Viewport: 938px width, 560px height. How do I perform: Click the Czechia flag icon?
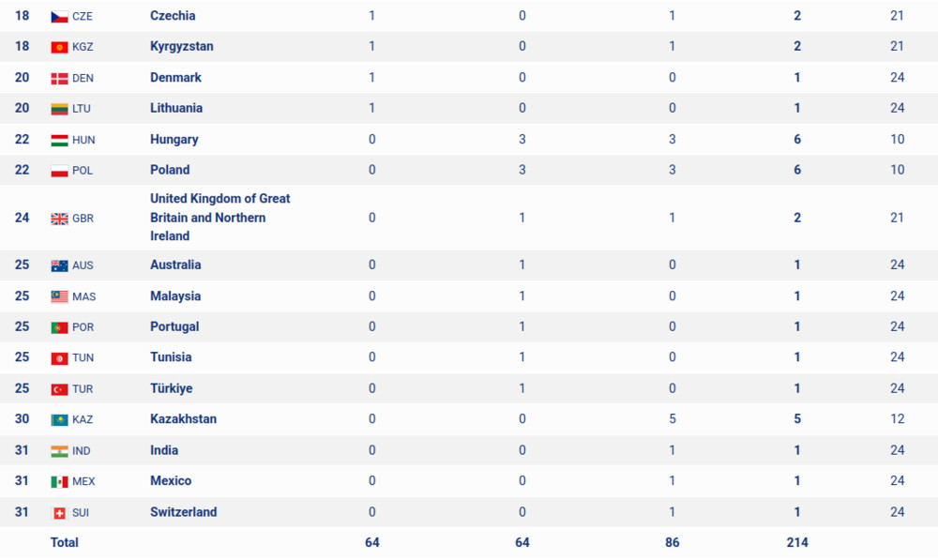pos(59,17)
